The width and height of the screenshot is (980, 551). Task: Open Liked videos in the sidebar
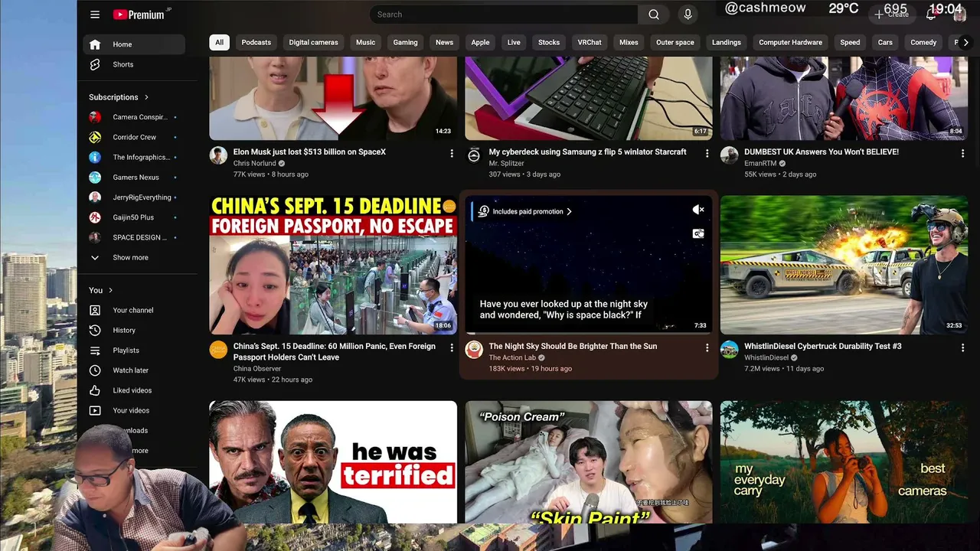tap(134, 390)
